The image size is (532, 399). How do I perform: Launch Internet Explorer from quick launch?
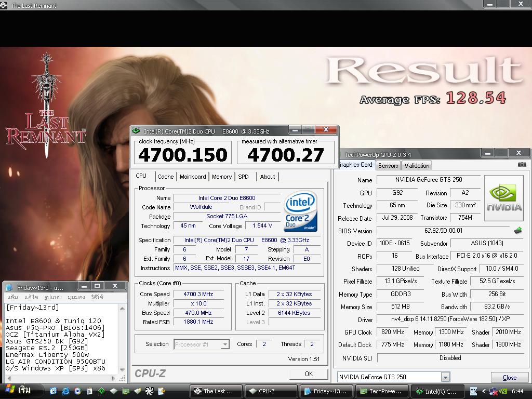(x=65, y=391)
